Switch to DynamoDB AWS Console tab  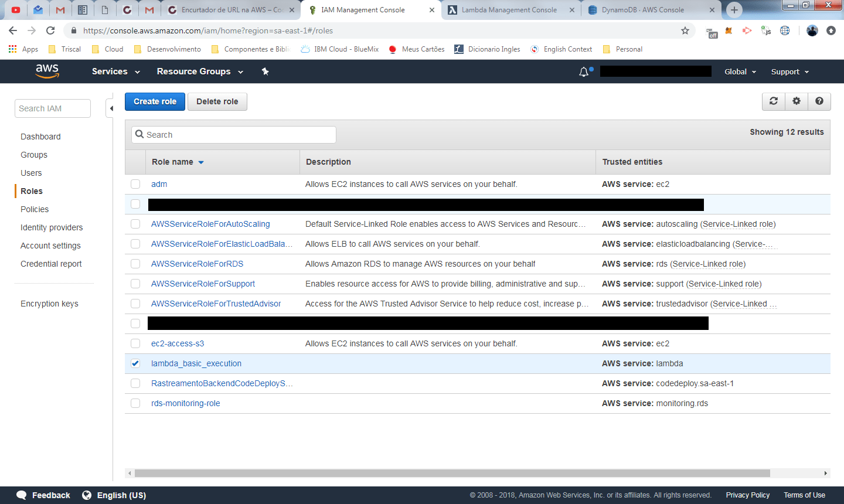pos(642,10)
